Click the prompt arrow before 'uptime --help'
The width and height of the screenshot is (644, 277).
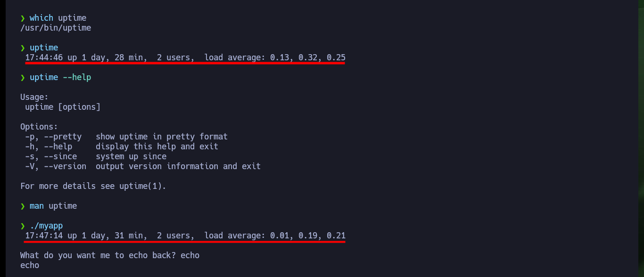(x=23, y=77)
